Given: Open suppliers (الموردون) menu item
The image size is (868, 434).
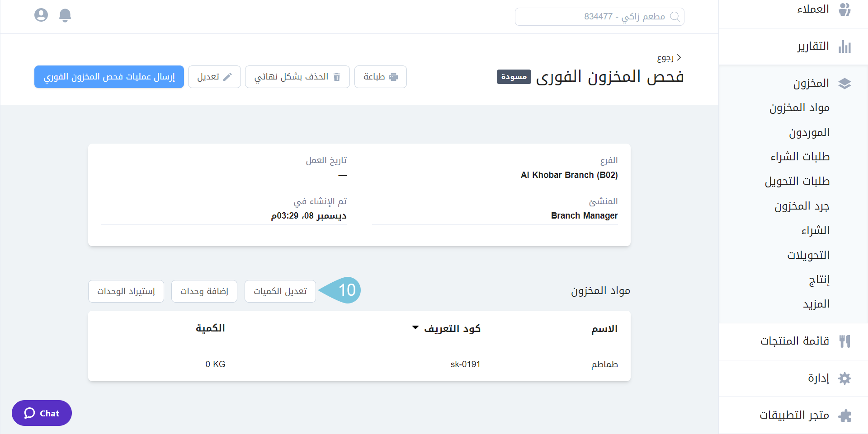Looking at the screenshot, I should tap(809, 133).
